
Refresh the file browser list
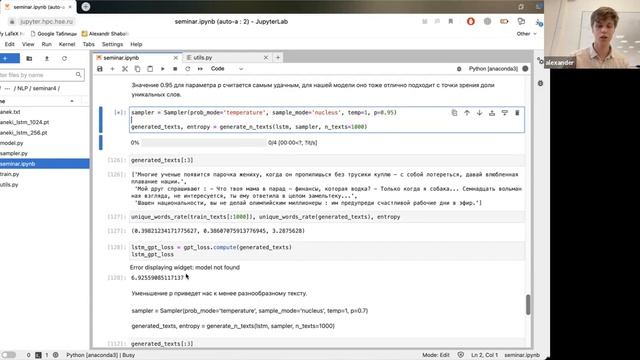[x=64, y=58]
